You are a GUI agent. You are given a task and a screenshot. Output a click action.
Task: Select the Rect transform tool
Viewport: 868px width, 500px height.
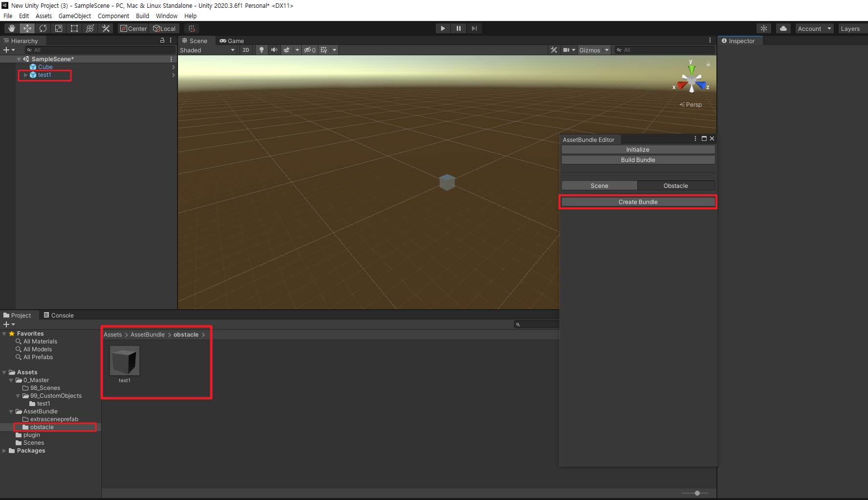click(x=74, y=28)
